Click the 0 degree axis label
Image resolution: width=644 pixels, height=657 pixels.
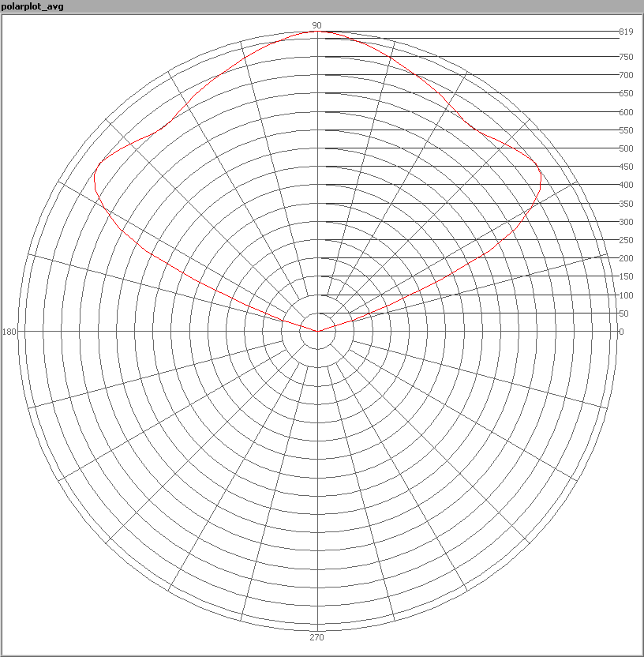pos(622,332)
